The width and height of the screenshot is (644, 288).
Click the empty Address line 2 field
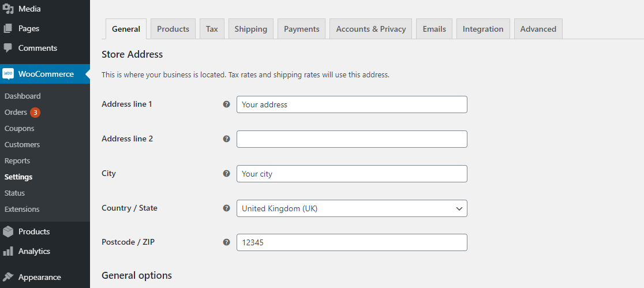point(352,139)
